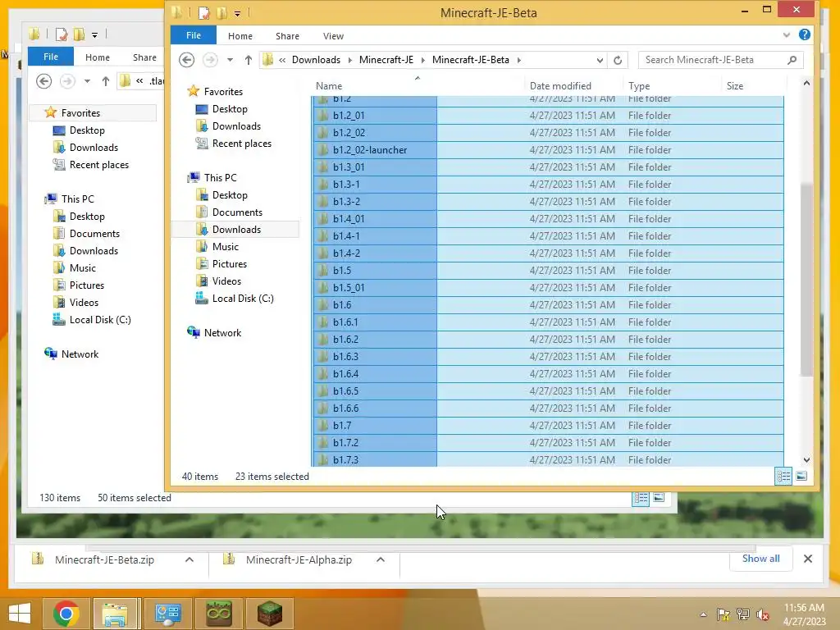This screenshot has height=630, width=840.
Task: Open File Explorer from the taskbar
Action: (116, 614)
